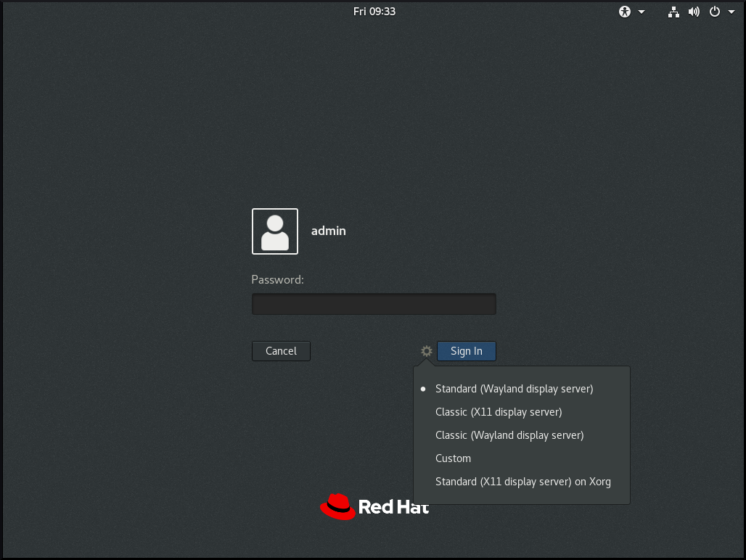Click the power icon in top bar
Screen dimensions: 746x560
(x=715, y=12)
